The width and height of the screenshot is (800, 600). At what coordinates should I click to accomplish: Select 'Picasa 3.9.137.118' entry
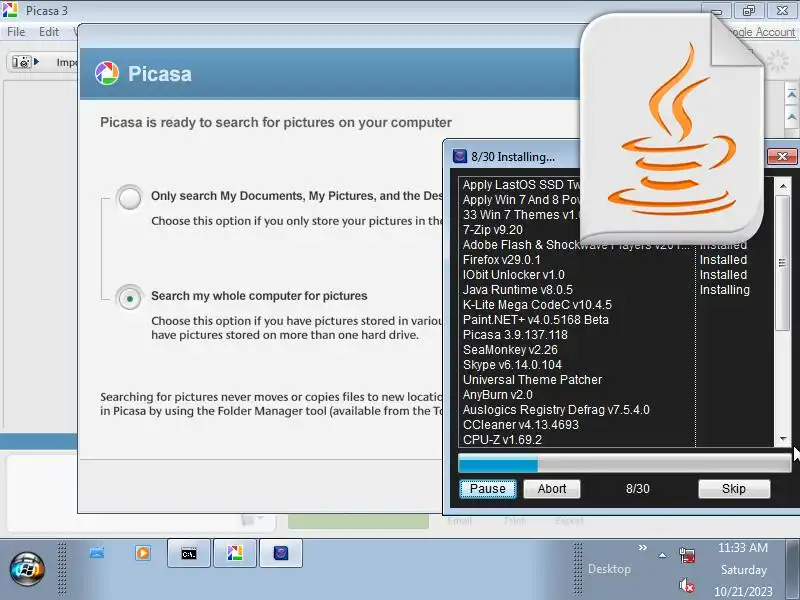(515, 335)
